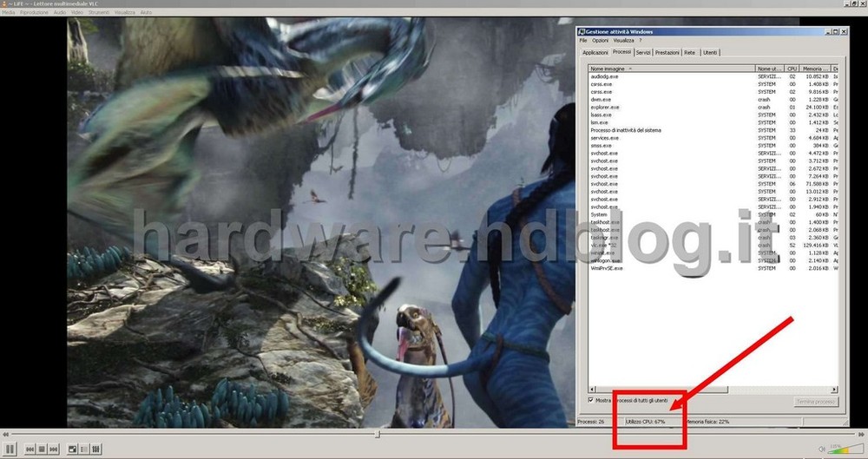
Task: Toggle 'Mostra processi di tutti gli utenti' checkbox
Action: coord(590,400)
